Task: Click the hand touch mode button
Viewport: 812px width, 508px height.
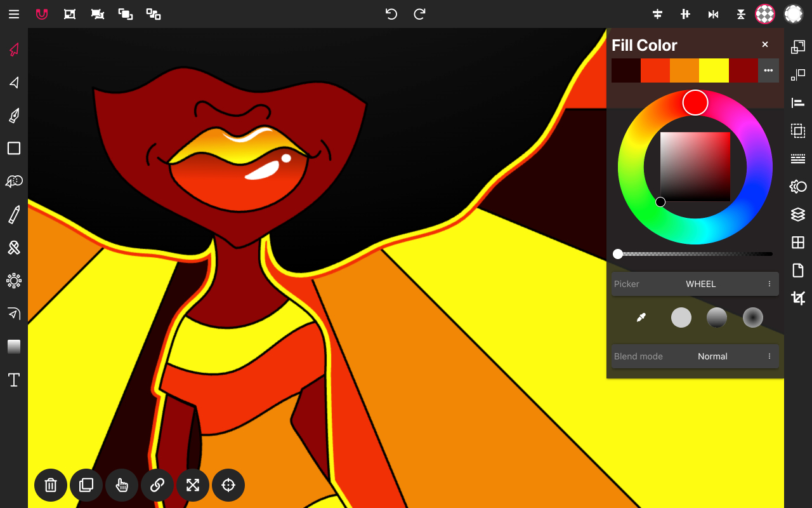Action: coord(122,485)
